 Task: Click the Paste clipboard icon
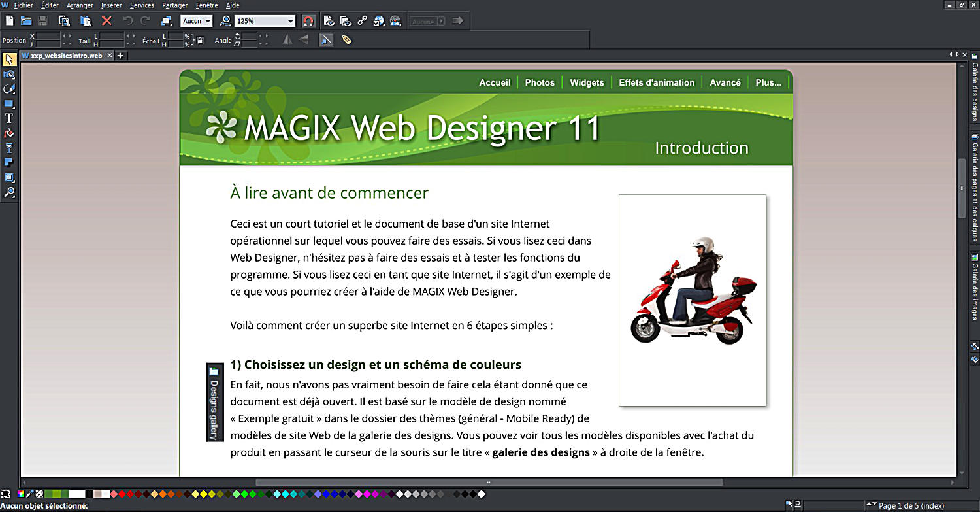click(86, 21)
